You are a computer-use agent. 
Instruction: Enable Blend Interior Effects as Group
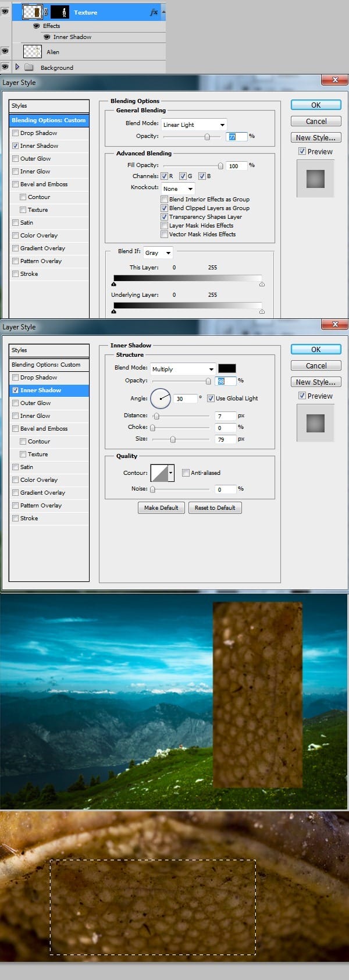(165, 199)
